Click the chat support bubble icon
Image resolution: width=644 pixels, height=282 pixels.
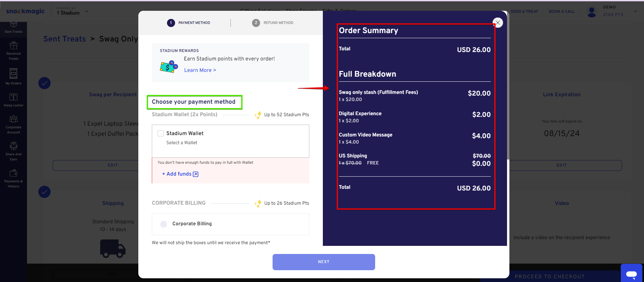(x=631, y=274)
